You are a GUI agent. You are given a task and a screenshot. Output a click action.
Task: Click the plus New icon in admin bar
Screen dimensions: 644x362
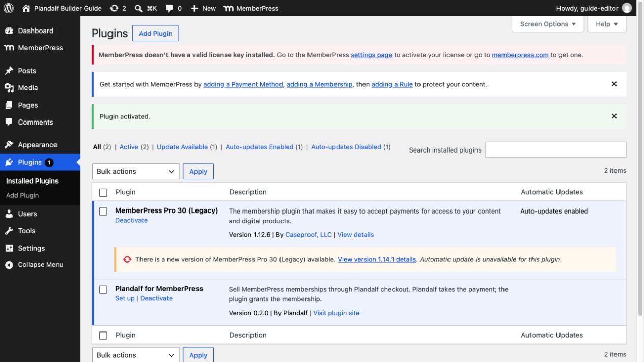(194, 8)
